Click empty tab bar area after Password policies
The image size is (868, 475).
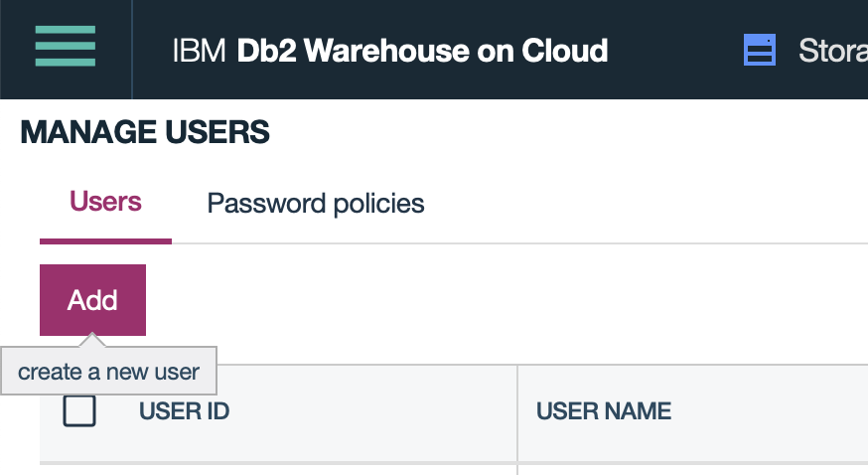click(646, 204)
